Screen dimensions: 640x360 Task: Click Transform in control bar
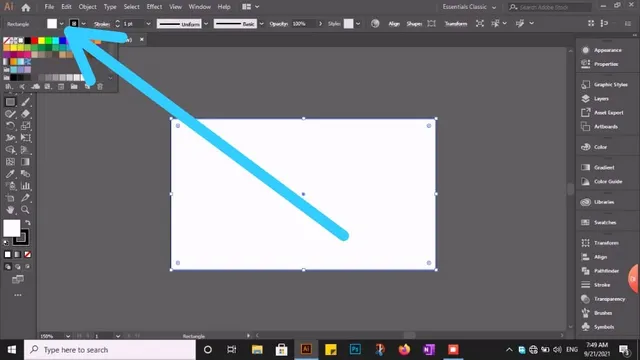tap(456, 24)
